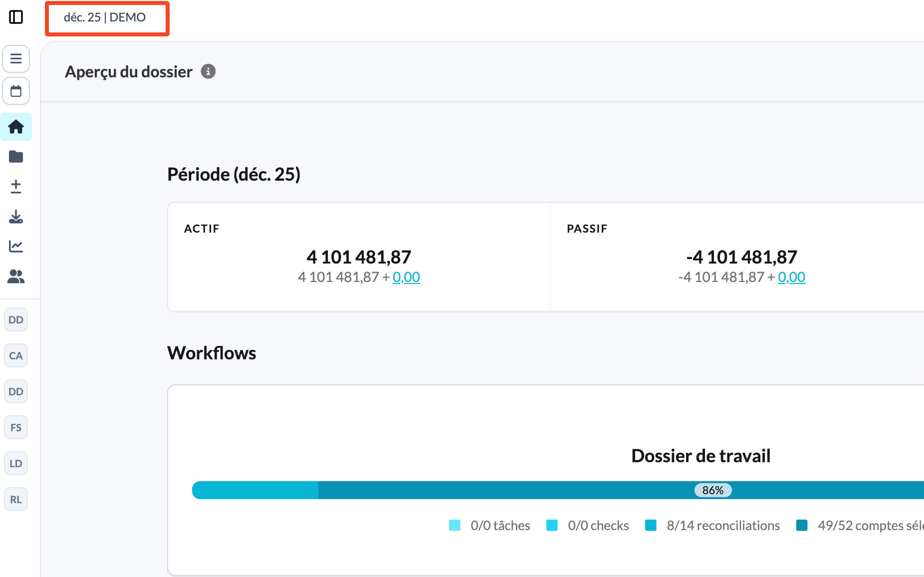This screenshot has width=924, height=577.
Task: Open the hamburger menu icon
Action: (x=16, y=59)
